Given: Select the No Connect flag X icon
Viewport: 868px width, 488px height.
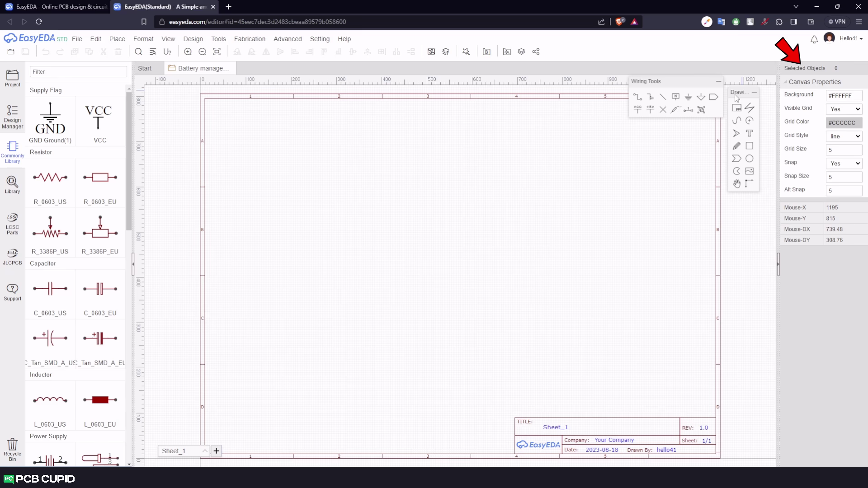Looking at the screenshot, I should [x=663, y=109].
